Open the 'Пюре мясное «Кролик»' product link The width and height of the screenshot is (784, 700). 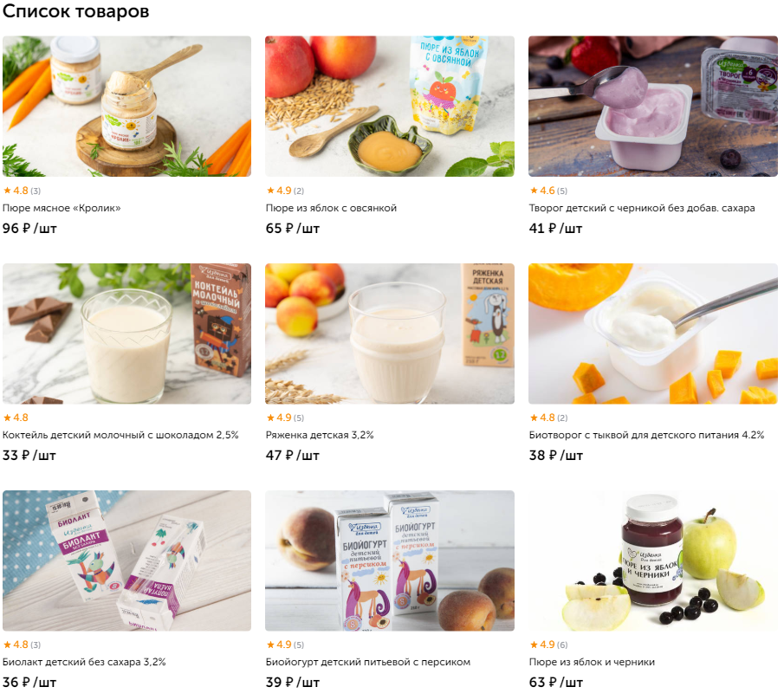point(62,208)
